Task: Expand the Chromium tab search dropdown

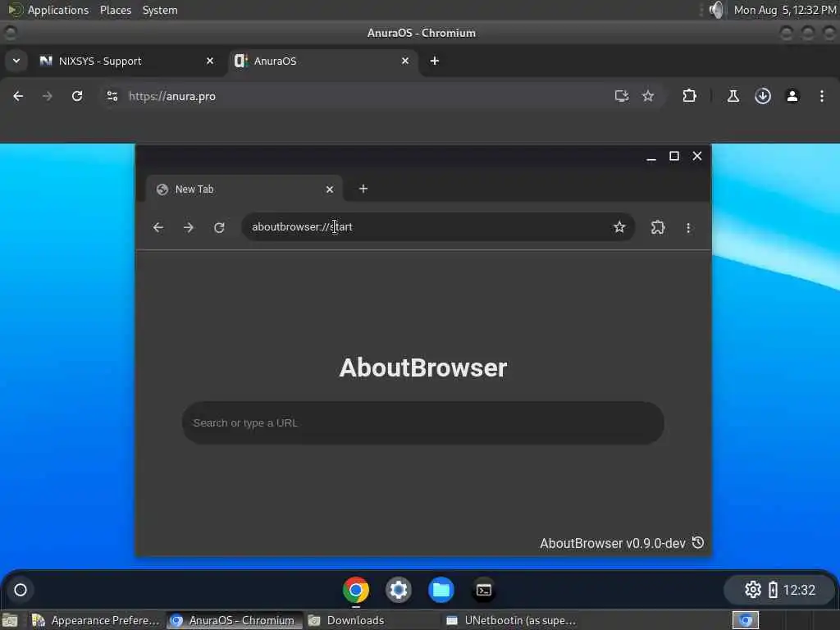Action: tap(16, 61)
